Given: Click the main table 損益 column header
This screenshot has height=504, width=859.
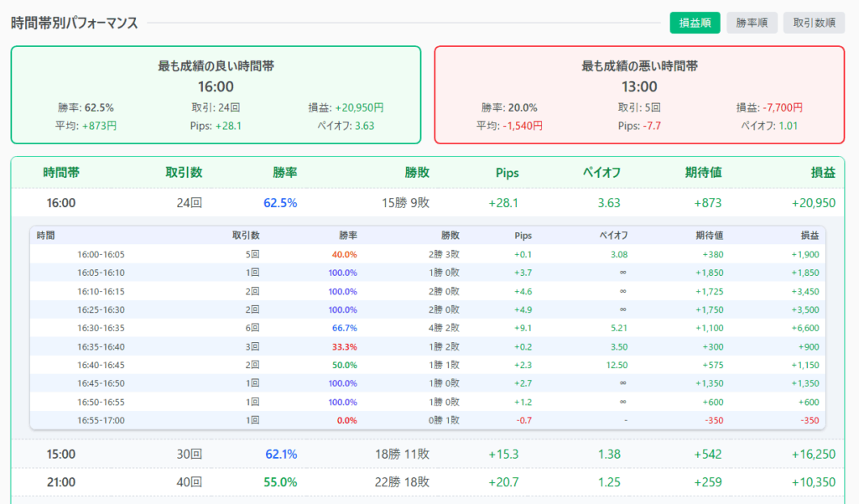Looking at the screenshot, I should pyautogui.click(x=822, y=173).
